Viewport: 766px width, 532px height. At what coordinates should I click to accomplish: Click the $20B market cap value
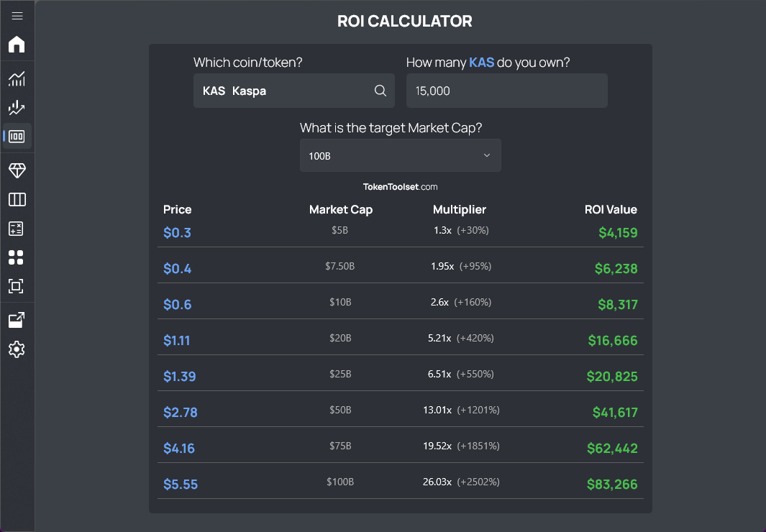click(340, 338)
